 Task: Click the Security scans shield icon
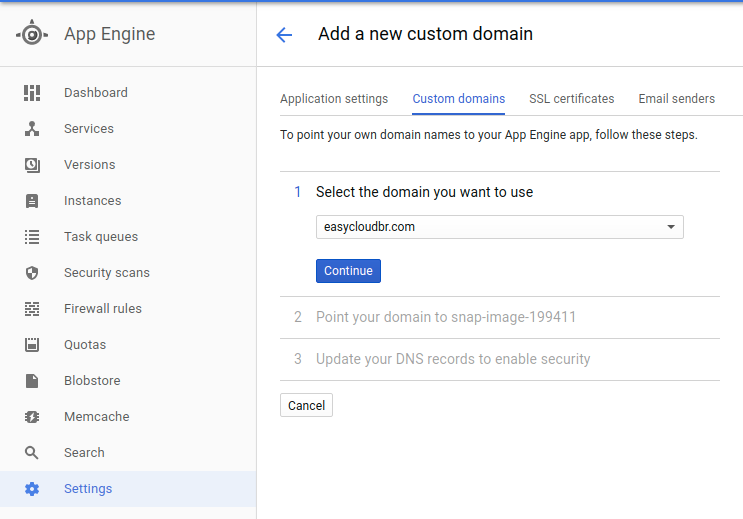tap(32, 273)
